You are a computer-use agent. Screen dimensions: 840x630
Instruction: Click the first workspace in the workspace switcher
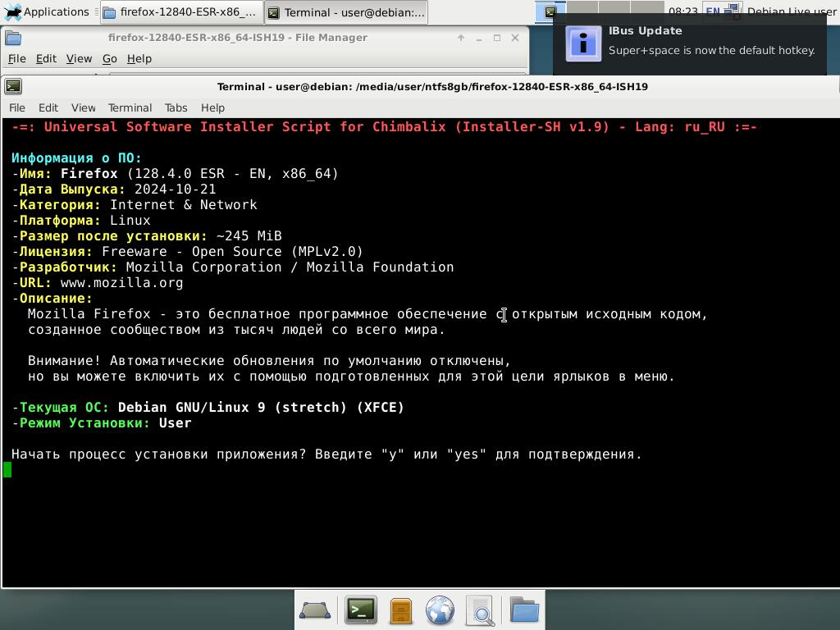click(550, 11)
